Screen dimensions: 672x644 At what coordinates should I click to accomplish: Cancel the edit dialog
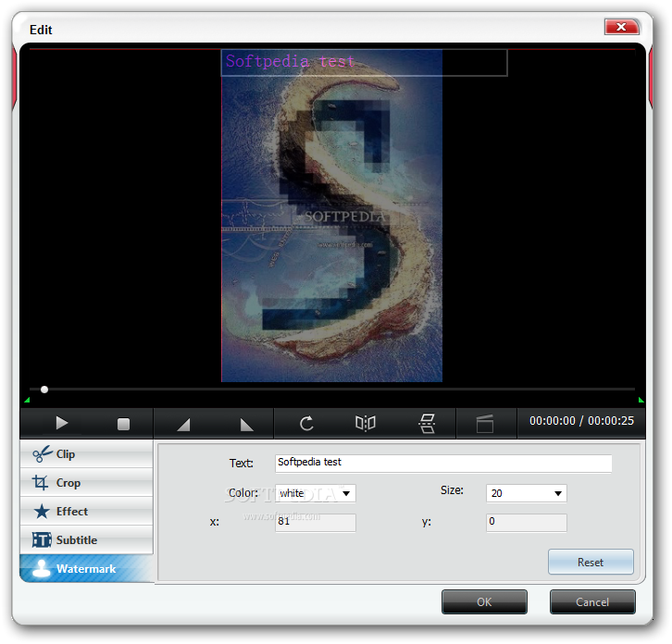[592, 601]
